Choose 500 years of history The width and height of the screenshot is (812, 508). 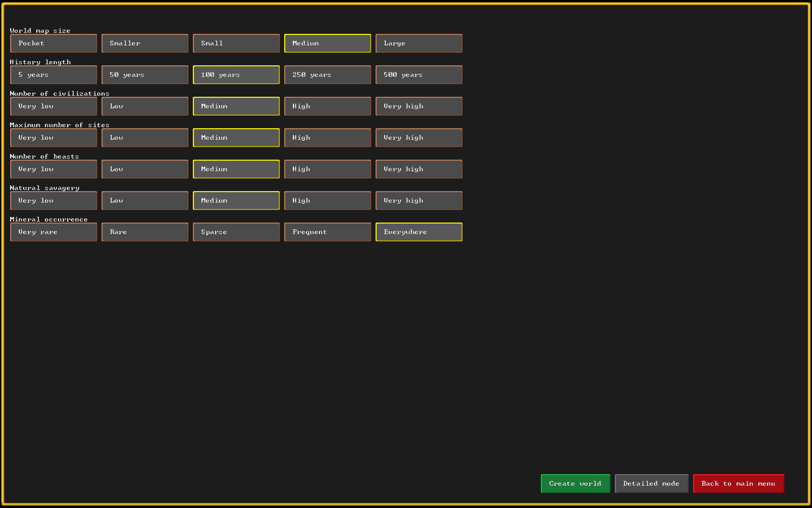pos(419,75)
